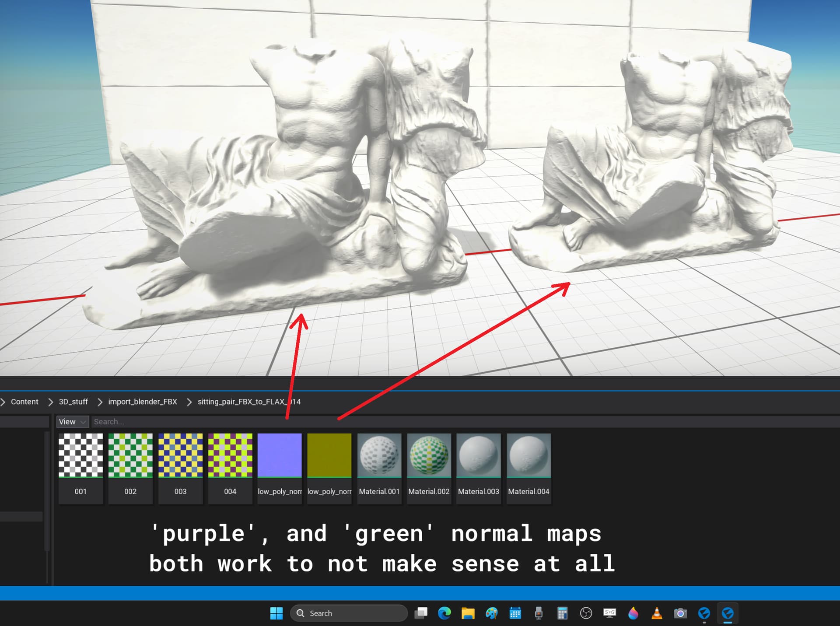
Task: Expand chevron before sitting_pair_FBX_to_FLAX folder
Action: [x=189, y=402]
